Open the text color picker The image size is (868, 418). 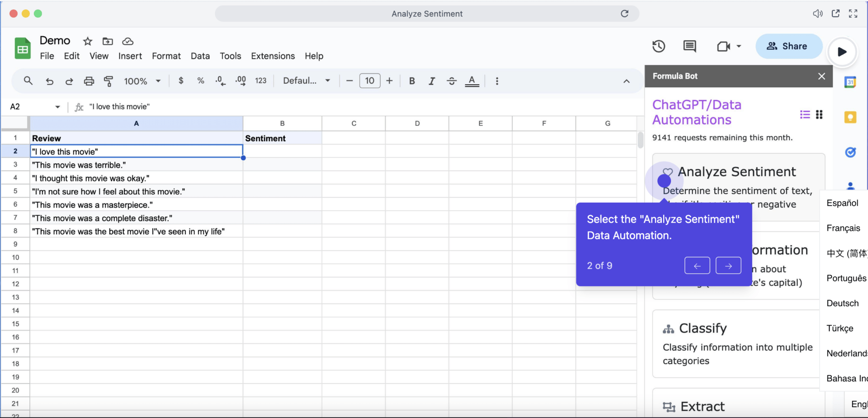tap(472, 81)
